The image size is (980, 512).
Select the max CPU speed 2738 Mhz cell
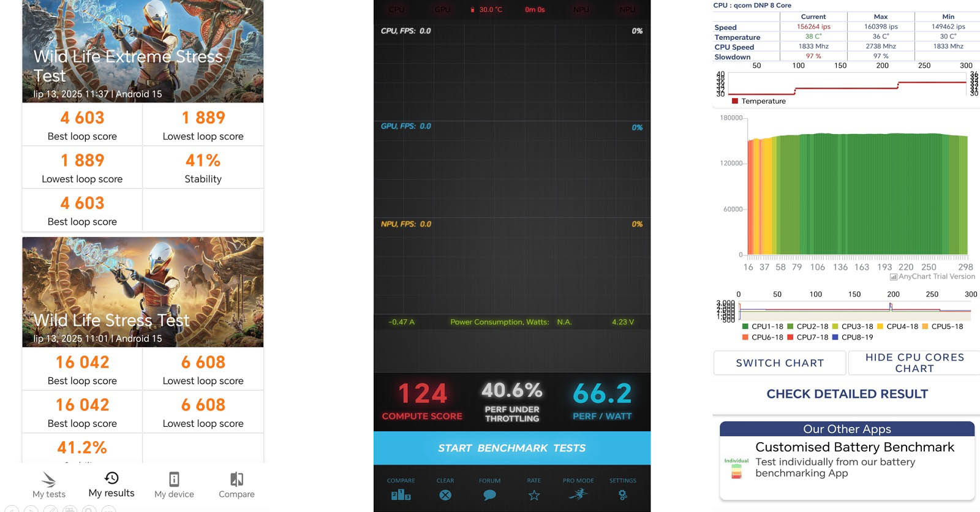(x=881, y=47)
